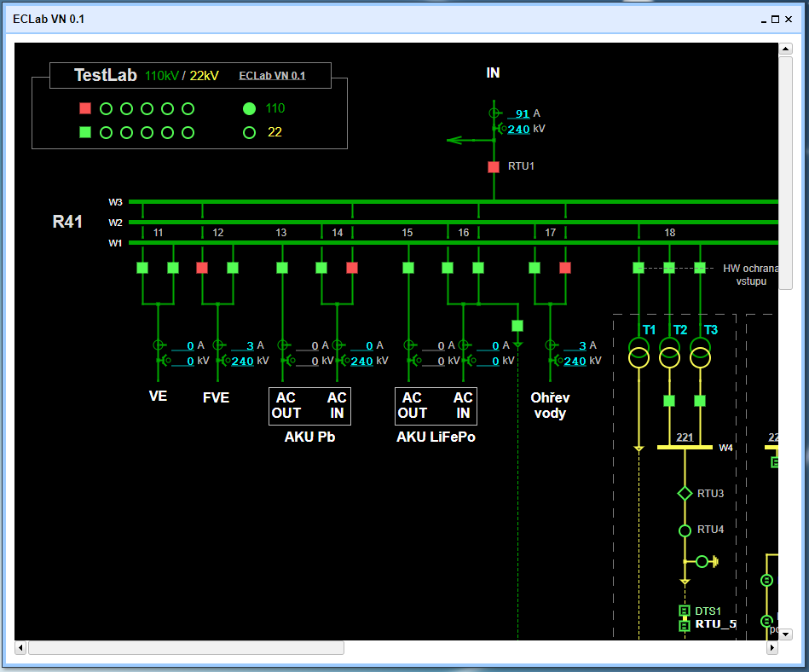Click the AC OUT label in AKU Pb box

(x=286, y=405)
